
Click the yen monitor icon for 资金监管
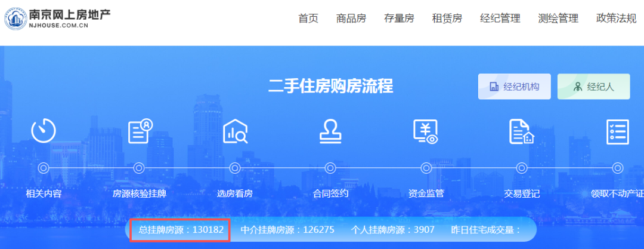(426, 131)
